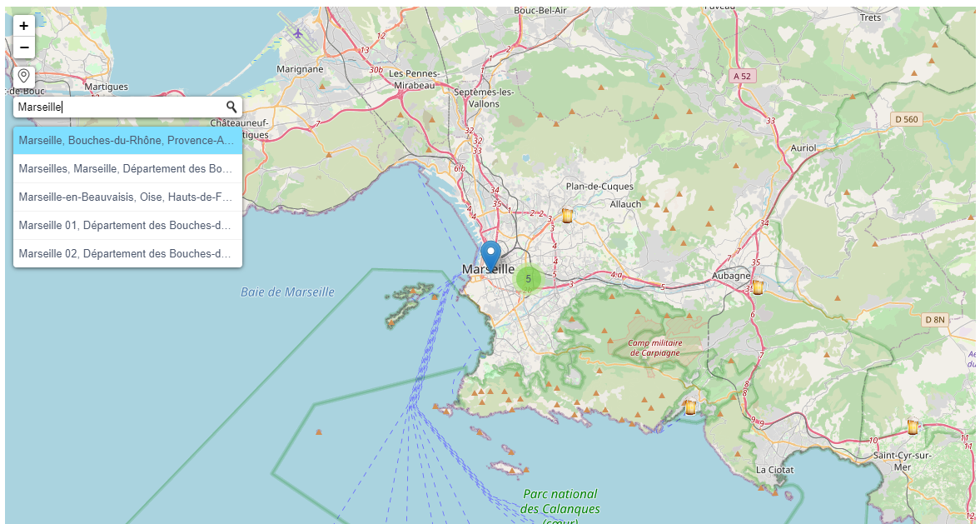Click the D 8N road shield
This screenshot has height=524, width=980.
pyautogui.click(x=935, y=320)
